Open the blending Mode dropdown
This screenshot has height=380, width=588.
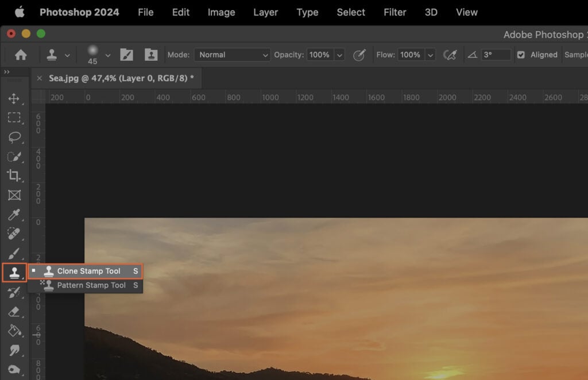(x=232, y=55)
